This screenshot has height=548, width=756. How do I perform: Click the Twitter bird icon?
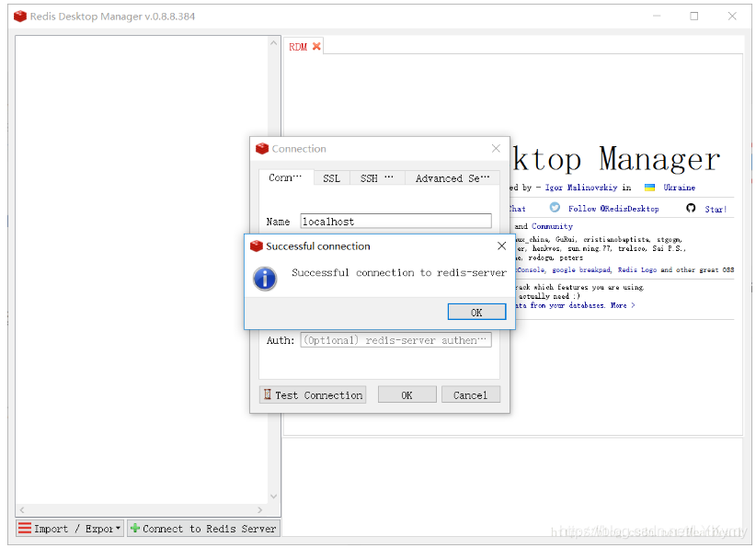pos(555,207)
